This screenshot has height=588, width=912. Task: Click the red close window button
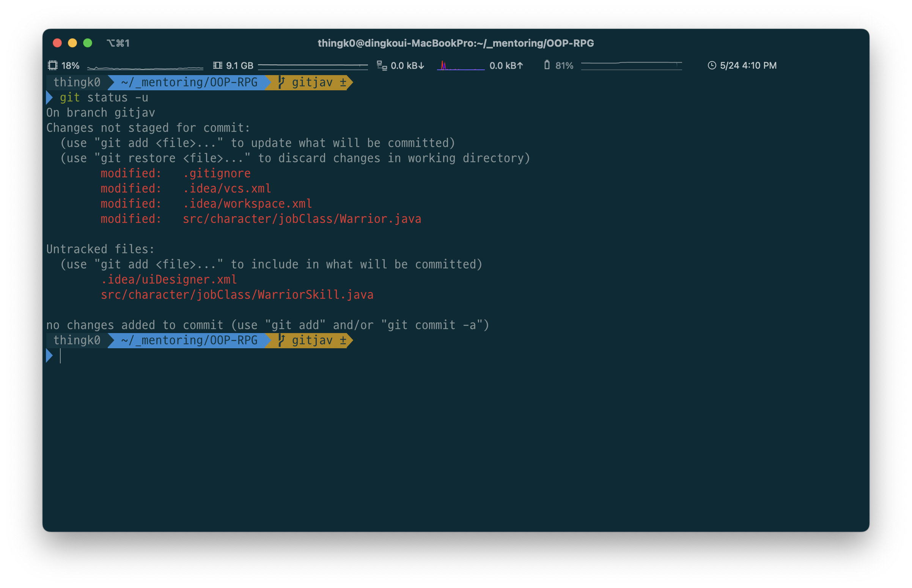click(x=57, y=43)
